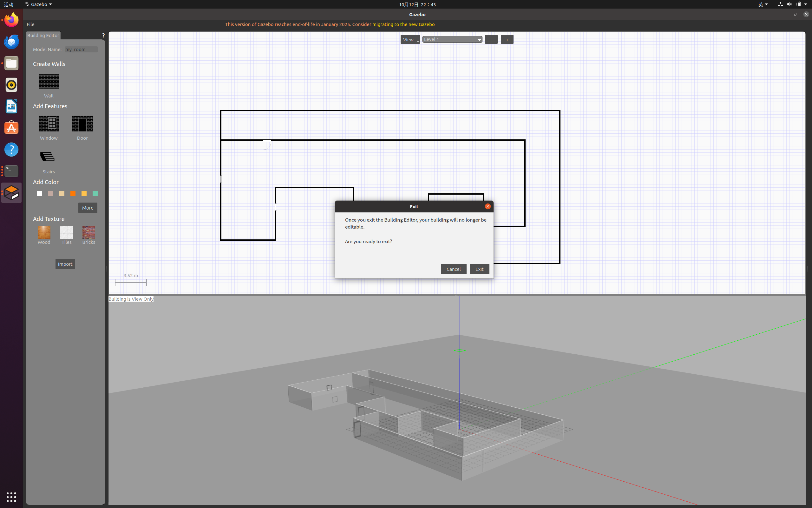Open Terminal from the dock
Image resolution: width=812 pixels, height=508 pixels.
(x=11, y=171)
